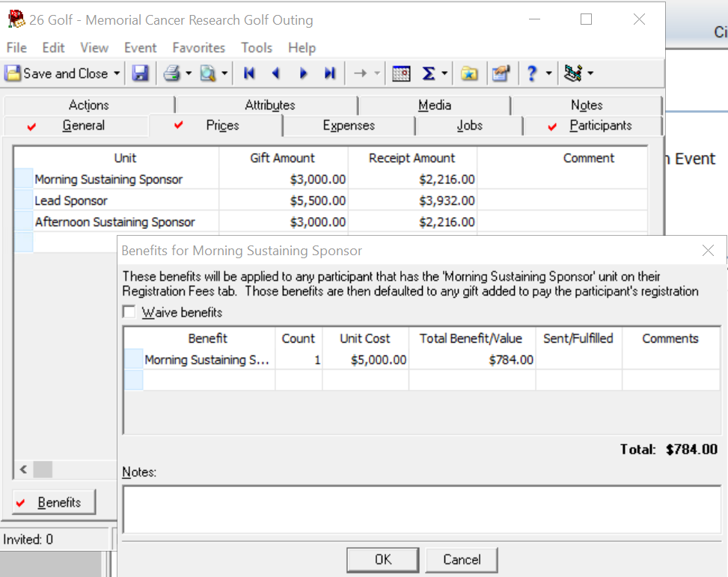
Task: Switch to the Actions tab
Action: click(89, 105)
